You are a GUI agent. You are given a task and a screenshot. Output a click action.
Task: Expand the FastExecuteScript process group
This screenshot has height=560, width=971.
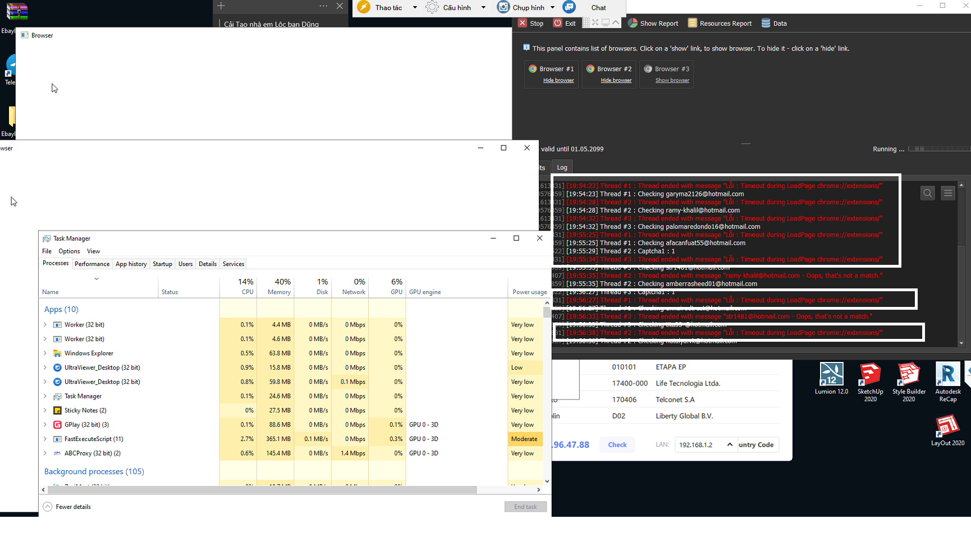coord(45,439)
